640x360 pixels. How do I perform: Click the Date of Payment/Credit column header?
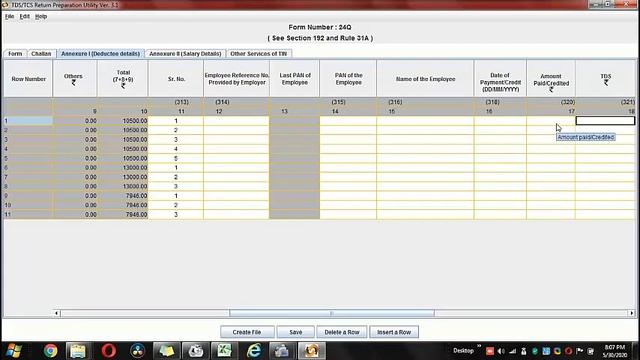click(500, 79)
